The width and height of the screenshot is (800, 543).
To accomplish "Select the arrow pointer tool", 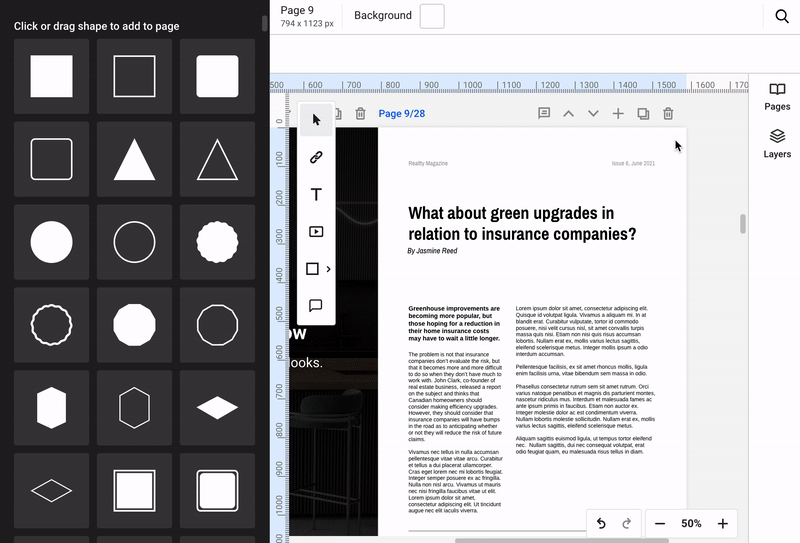I will [316, 120].
